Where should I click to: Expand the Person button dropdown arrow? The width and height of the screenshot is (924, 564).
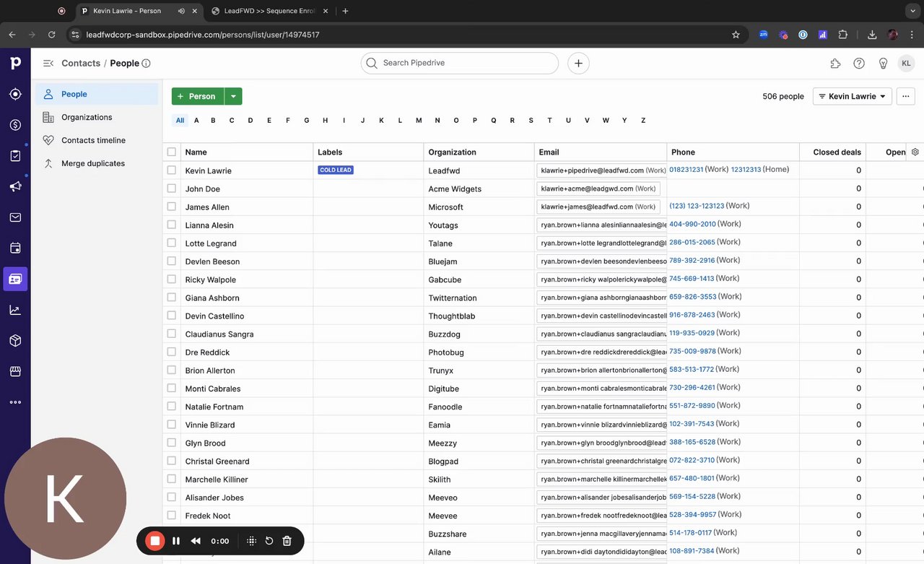(232, 96)
